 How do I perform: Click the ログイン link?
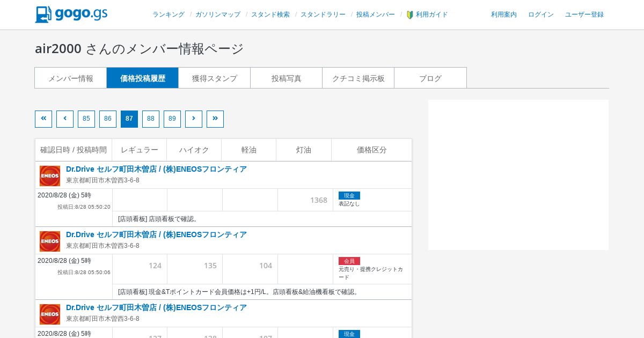click(x=541, y=15)
